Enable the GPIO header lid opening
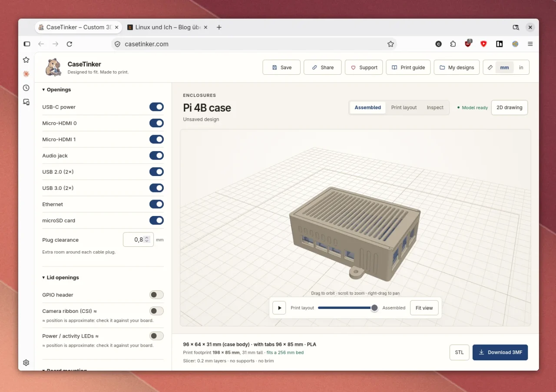Screen dimensions: 556x392 pyautogui.click(x=156, y=295)
